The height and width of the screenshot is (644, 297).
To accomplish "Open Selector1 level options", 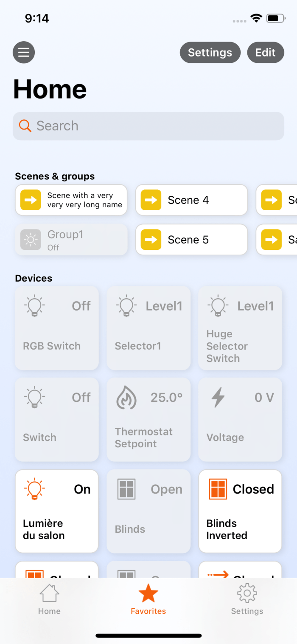I will coord(148,328).
